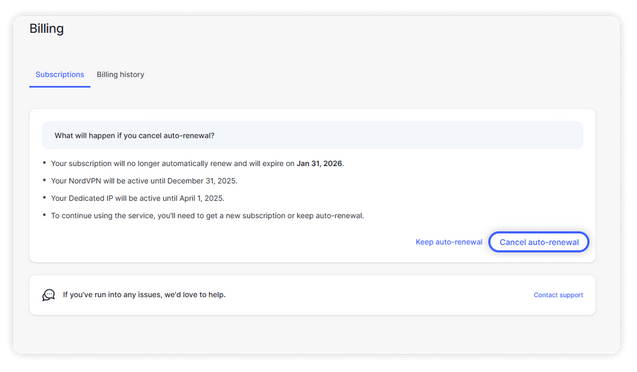Click "What will happen if you cancel auto-renewal?" banner
637x372 pixels.
point(312,135)
